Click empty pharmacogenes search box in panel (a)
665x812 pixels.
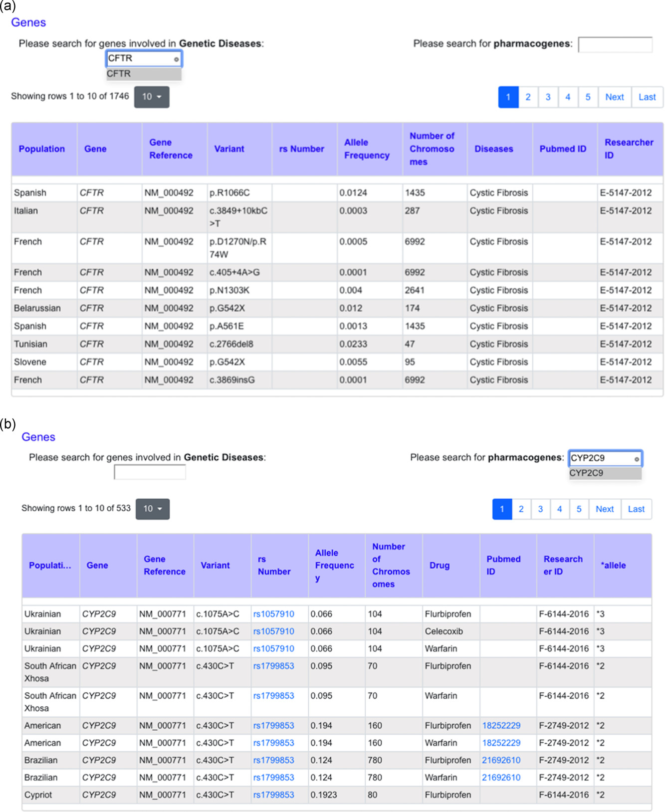click(x=615, y=44)
